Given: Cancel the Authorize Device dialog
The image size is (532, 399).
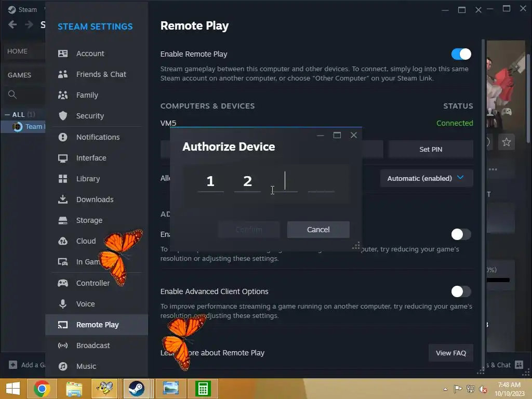Looking at the screenshot, I should coord(318,230).
